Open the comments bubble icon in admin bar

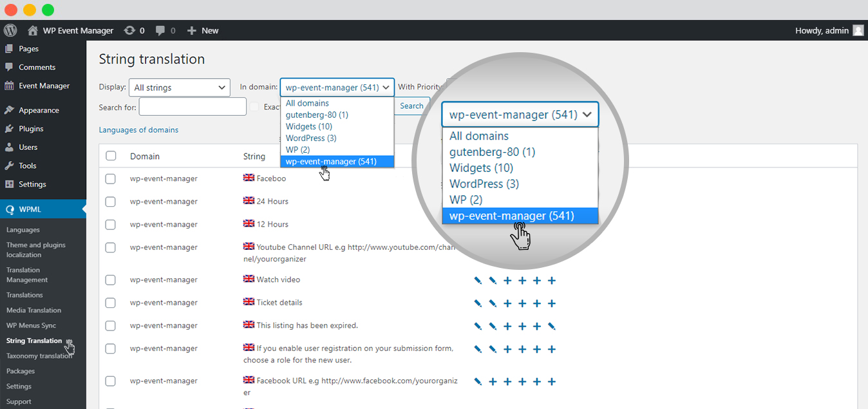pyautogui.click(x=160, y=30)
